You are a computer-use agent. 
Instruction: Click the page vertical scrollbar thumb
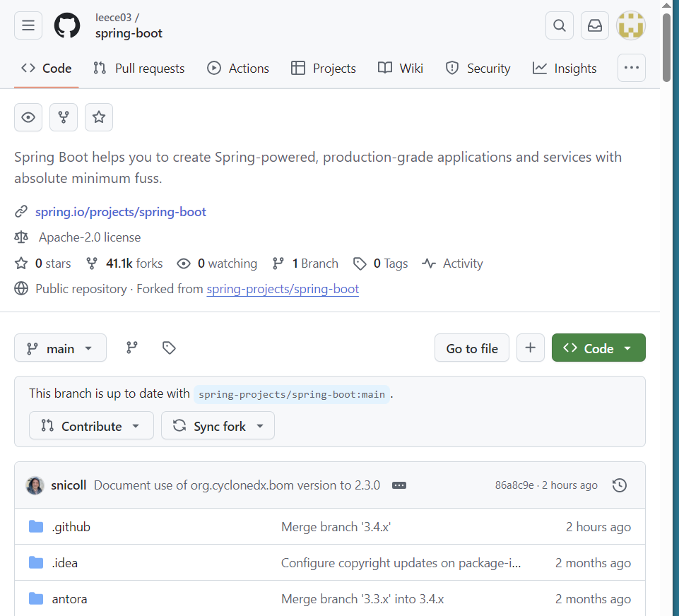666,47
